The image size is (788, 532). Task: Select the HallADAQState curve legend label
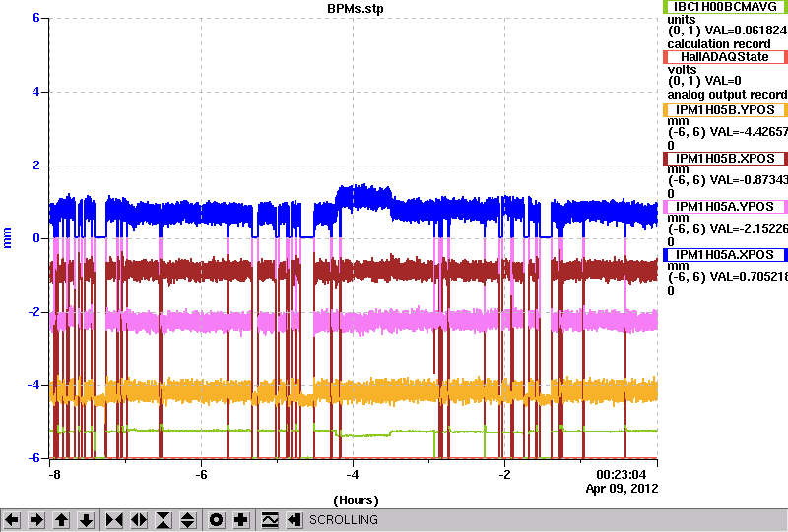coord(725,57)
